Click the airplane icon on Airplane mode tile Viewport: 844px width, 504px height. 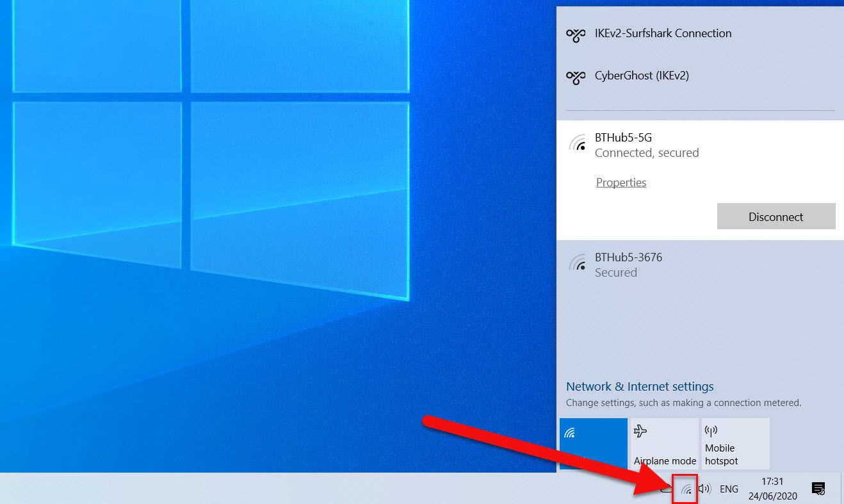coord(641,431)
